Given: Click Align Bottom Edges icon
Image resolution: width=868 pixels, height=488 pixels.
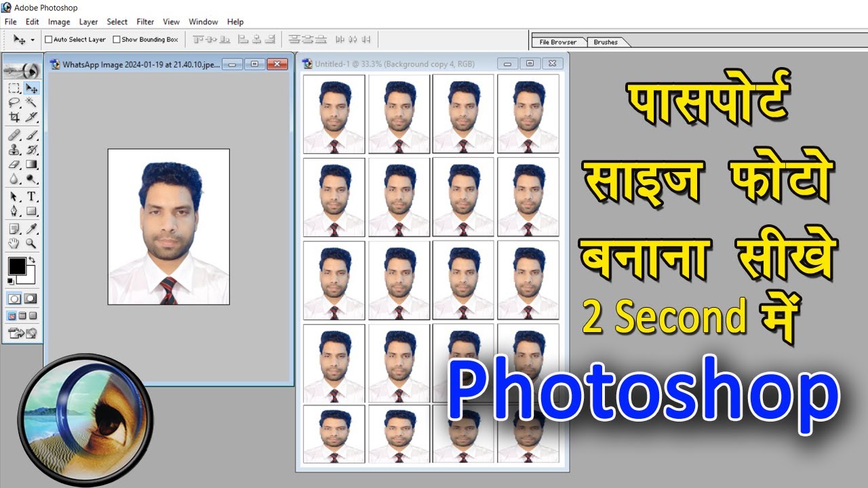Looking at the screenshot, I should click(x=225, y=39).
